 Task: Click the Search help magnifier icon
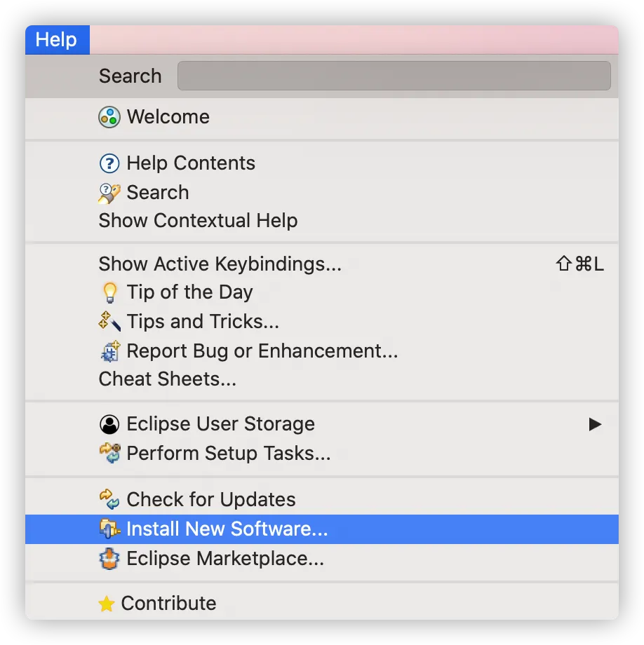coord(109,193)
